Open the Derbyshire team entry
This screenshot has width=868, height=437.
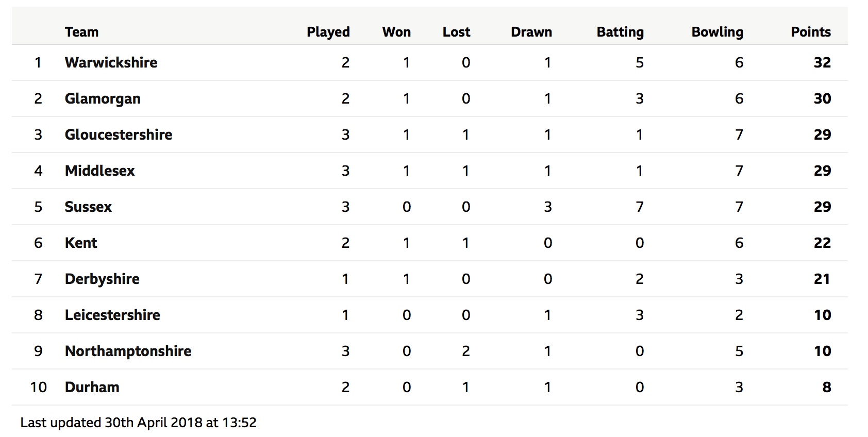pyautogui.click(x=102, y=279)
